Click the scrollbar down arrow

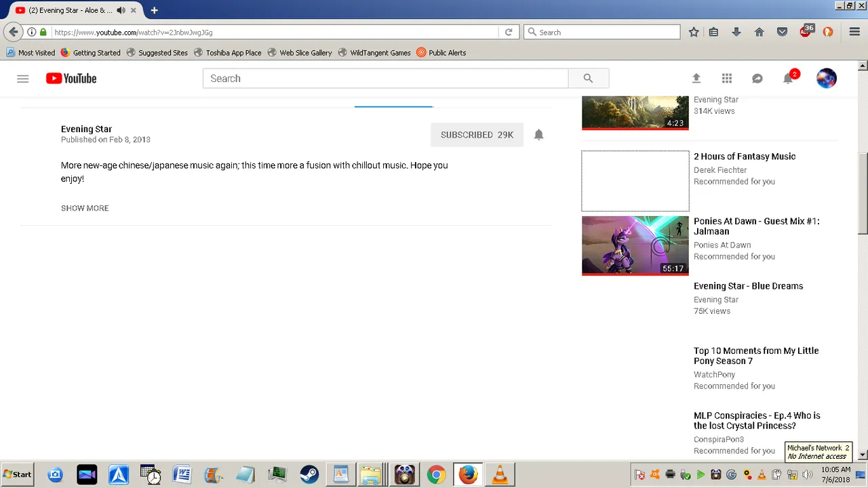click(863, 455)
